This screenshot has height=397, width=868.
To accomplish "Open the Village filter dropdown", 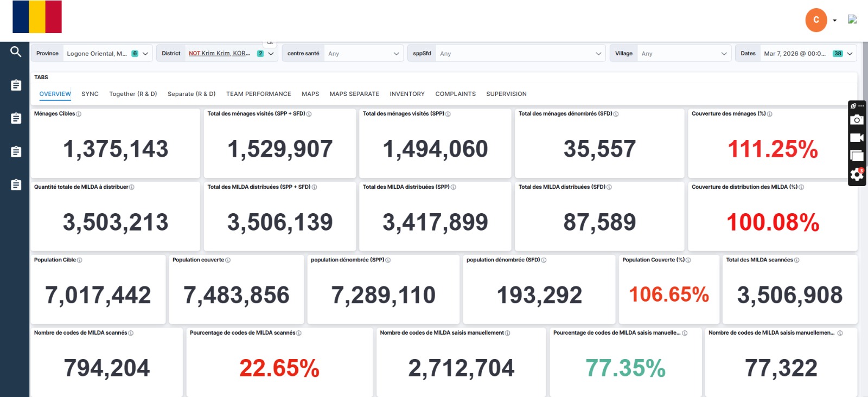I will tap(724, 54).
